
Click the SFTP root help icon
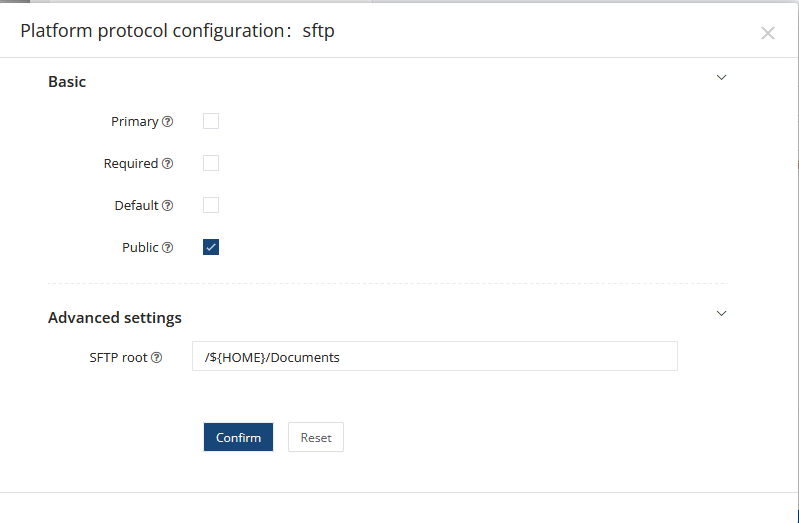[x=157, y=358]
